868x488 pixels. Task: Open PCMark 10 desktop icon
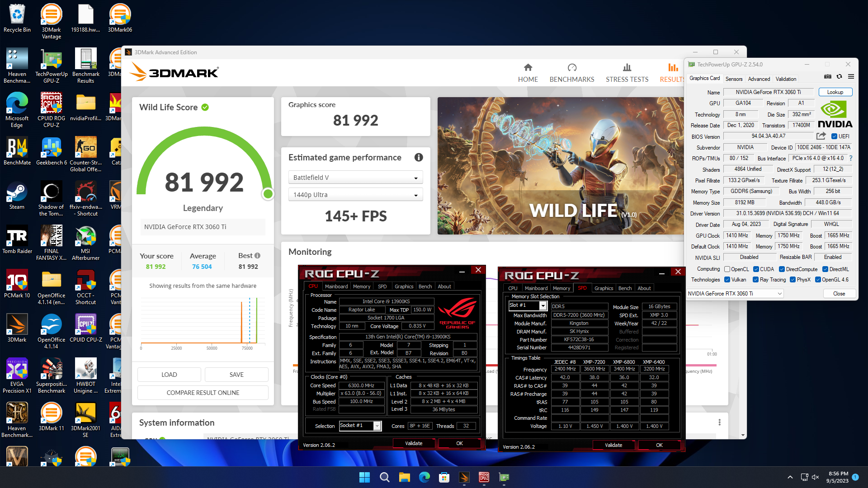[17, 284]
